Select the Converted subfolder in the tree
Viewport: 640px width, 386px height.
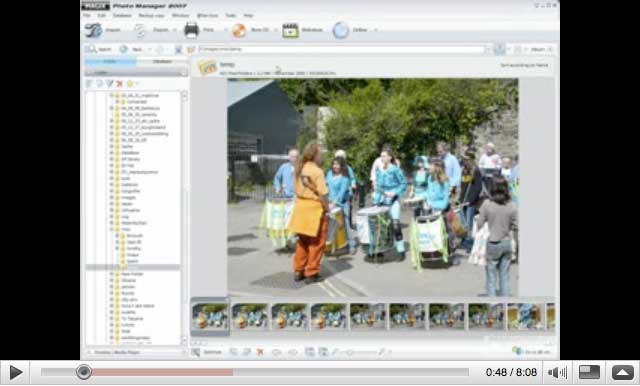pyautogui.click(x=136, y=102)
